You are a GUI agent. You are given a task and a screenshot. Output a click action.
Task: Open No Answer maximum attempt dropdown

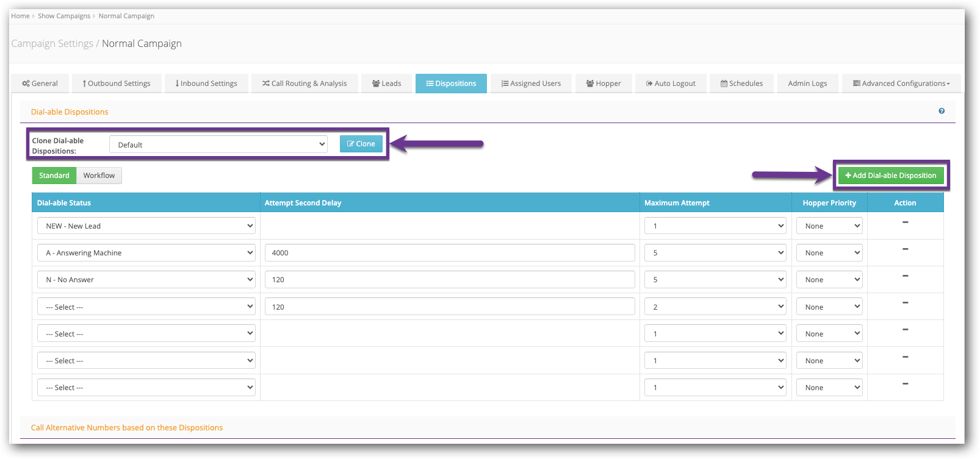[x=715, y=279]
